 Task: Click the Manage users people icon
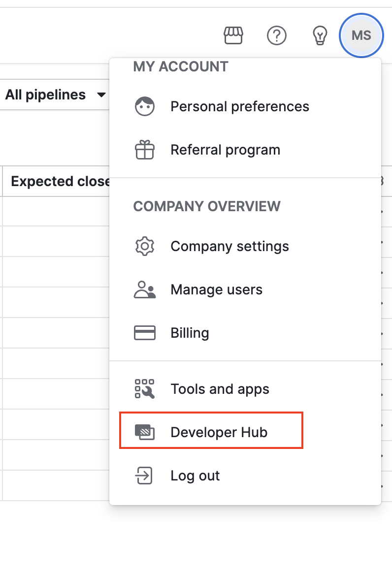coord(145,289)
